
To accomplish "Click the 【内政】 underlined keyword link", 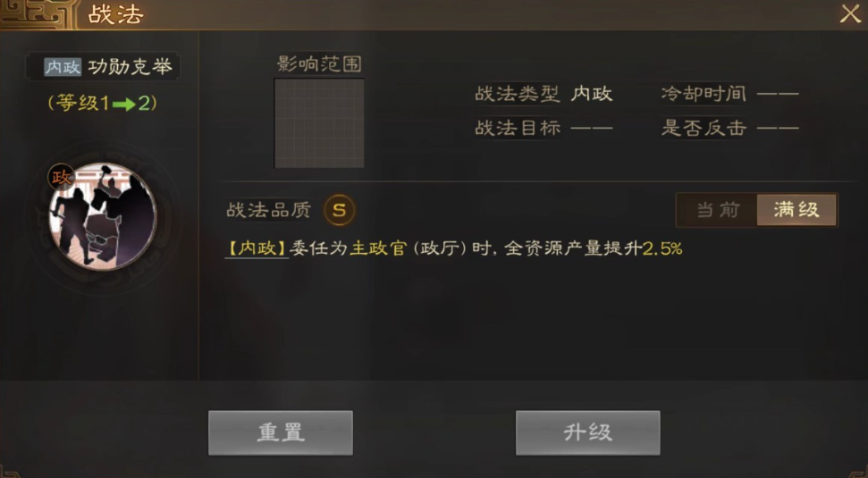I will pos(257,249).
